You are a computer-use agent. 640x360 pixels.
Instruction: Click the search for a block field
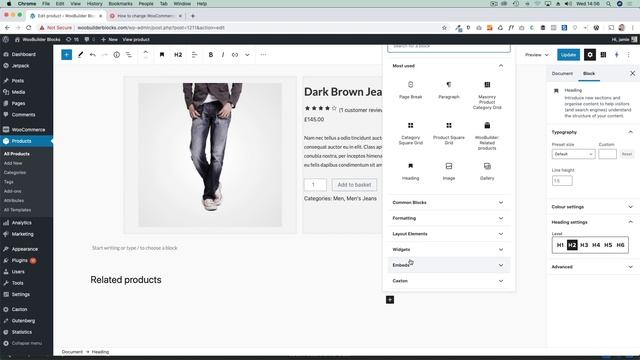[449, 47]
